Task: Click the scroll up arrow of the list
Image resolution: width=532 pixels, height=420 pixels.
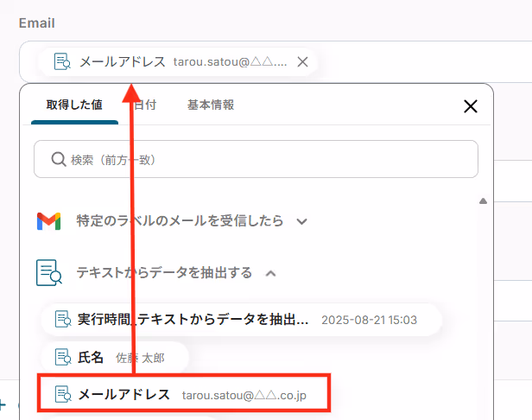Action: [x=483, y=201]
